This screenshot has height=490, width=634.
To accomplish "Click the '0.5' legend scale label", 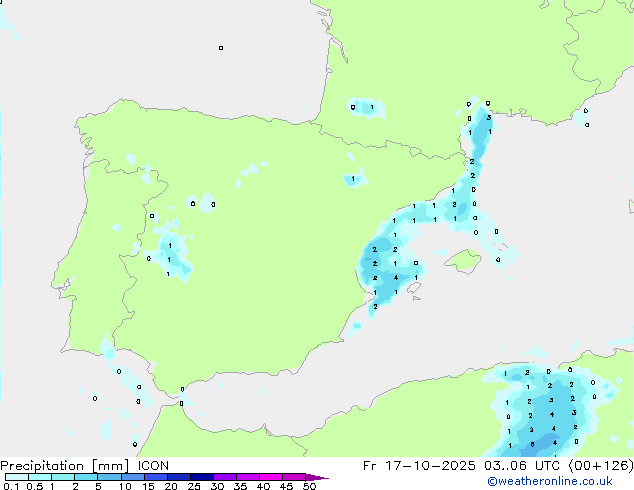I will point(34,486).
